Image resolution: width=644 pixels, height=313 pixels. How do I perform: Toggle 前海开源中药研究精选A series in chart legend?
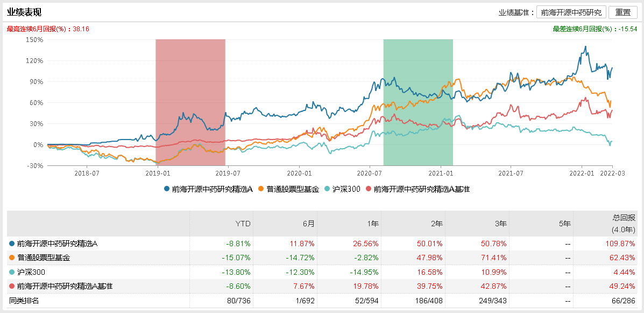[x=208, y=189]
